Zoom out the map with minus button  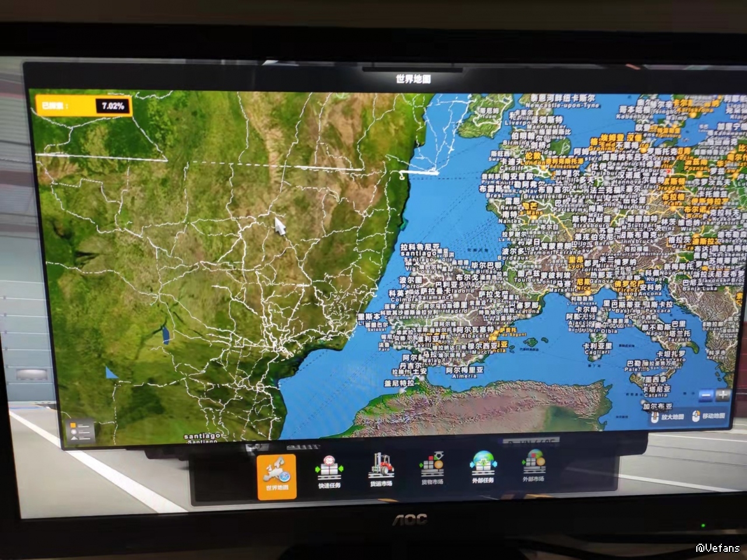pos(706,395)
